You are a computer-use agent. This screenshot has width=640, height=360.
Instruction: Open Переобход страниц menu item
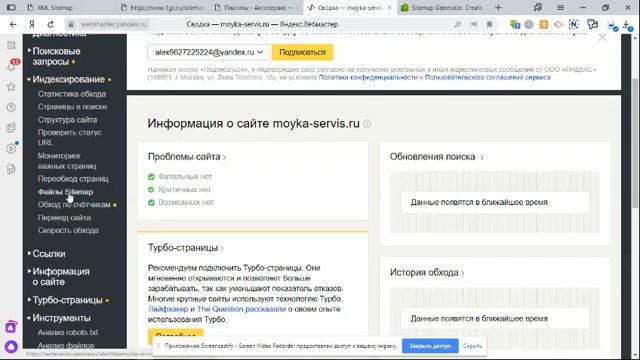(73, 179)
